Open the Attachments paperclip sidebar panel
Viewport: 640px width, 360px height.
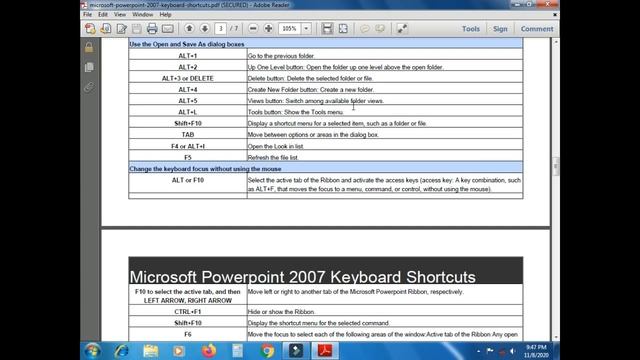(x=89, y=87)
